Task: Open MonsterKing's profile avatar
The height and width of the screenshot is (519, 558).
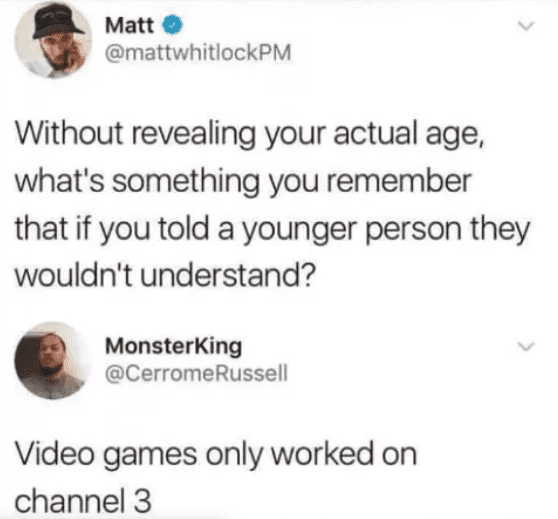Action: (x=52, y=360)
